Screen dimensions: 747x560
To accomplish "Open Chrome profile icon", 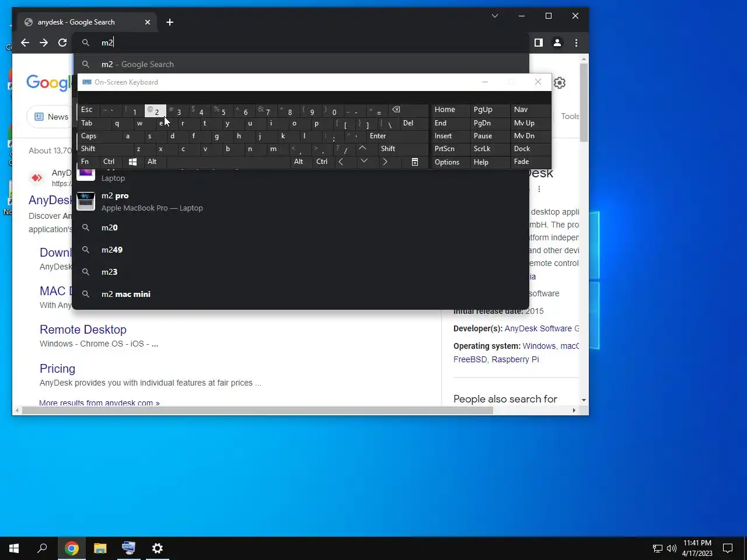I will pos(557,43).
